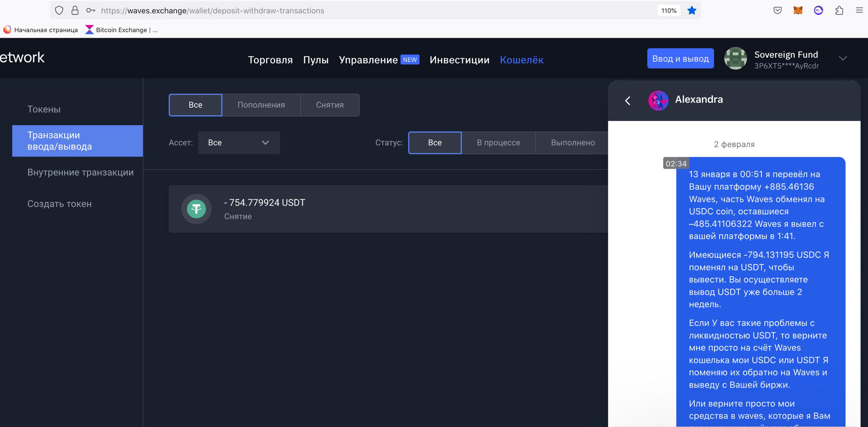Set status filter to В процессе
The image size is (868, 427).
[498, 143]
